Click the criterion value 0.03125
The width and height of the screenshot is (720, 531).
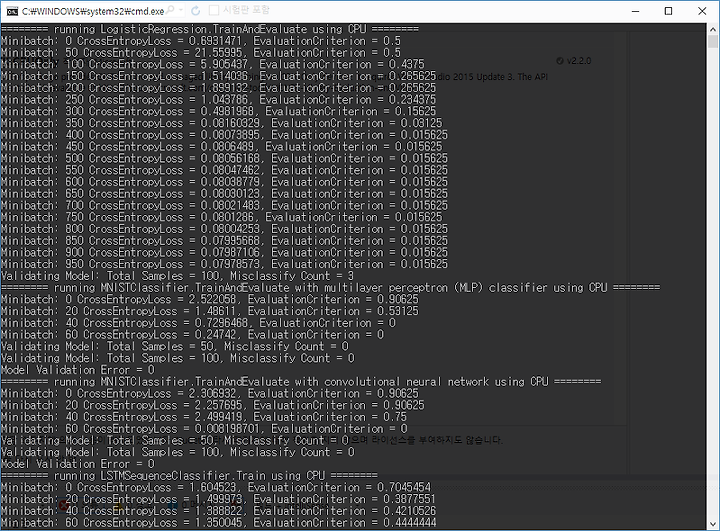click(421, 123)
